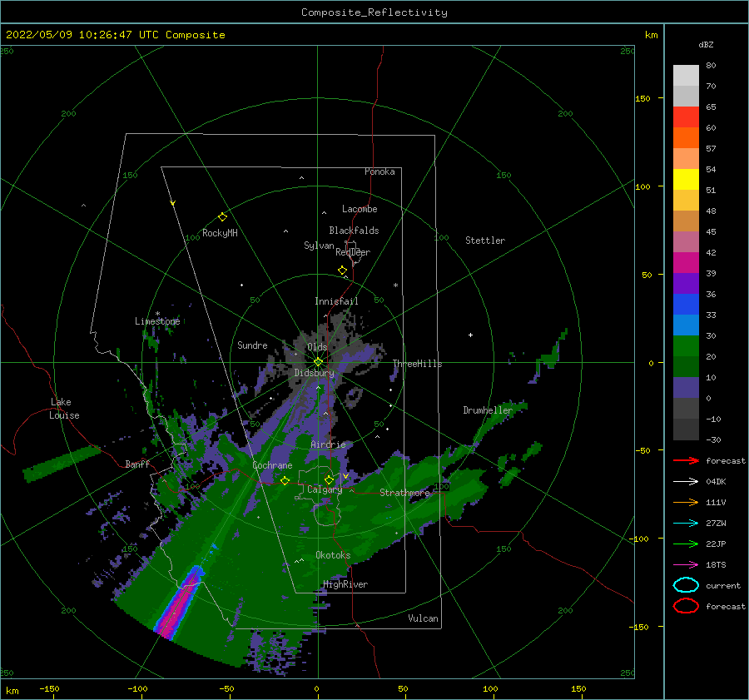Click the red 'forecast' ellipse legend icon
This screenshot has height=700, width=749.
[x=686, y=606]
